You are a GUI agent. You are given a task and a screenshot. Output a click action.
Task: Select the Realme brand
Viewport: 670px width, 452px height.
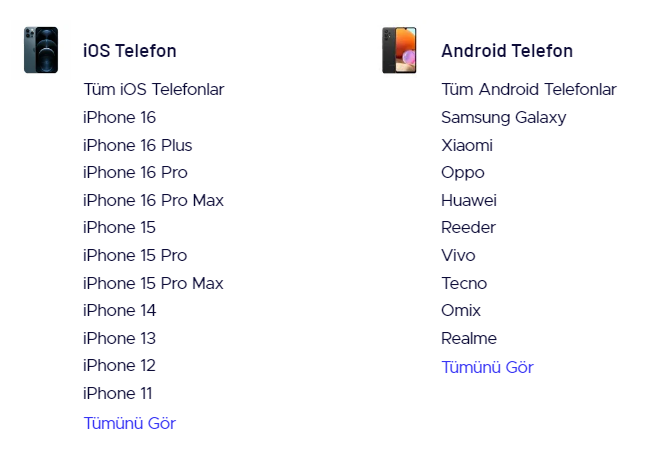click(x=468, y=338)
